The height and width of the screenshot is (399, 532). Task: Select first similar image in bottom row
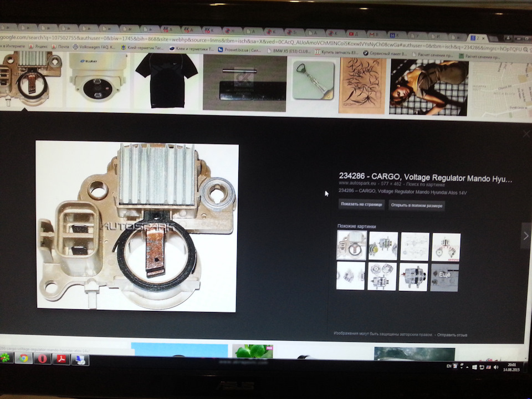[350, 275]
